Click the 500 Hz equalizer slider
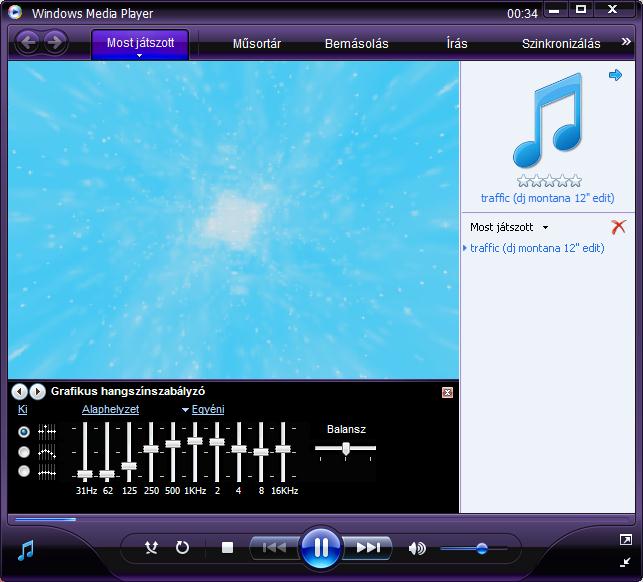This screenshot has width=643, height=582. [173, 444]
